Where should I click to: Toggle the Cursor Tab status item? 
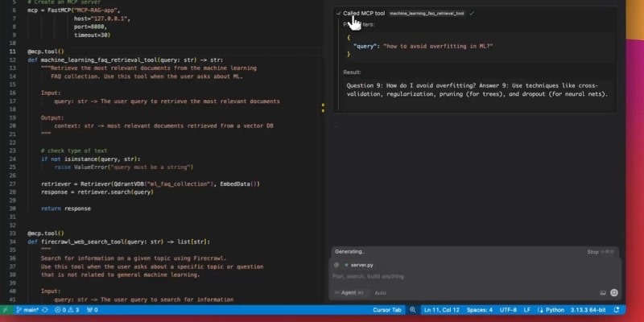click(387, 309)
